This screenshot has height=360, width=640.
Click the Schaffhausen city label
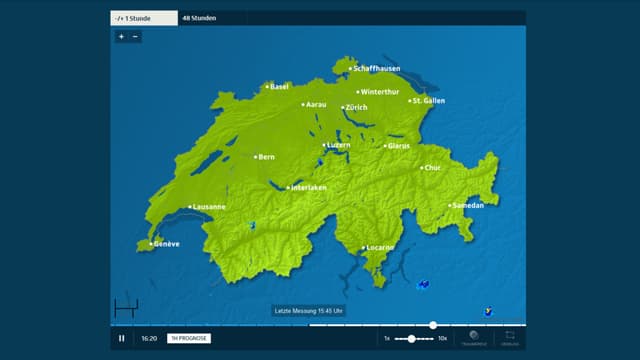click(377, 69)
